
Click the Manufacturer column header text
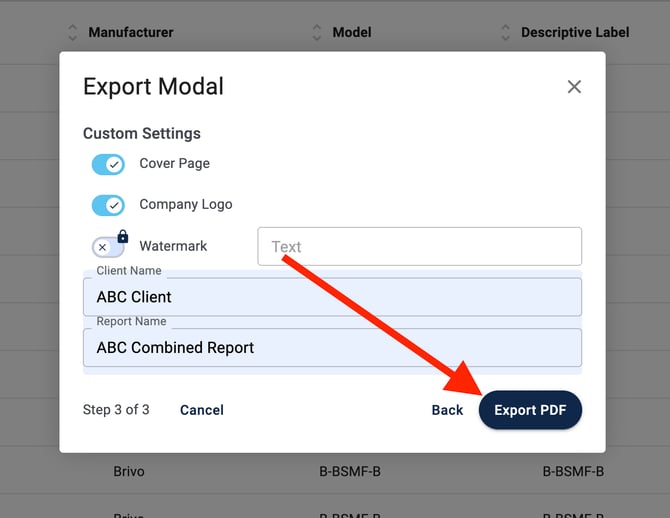[131, 32]
